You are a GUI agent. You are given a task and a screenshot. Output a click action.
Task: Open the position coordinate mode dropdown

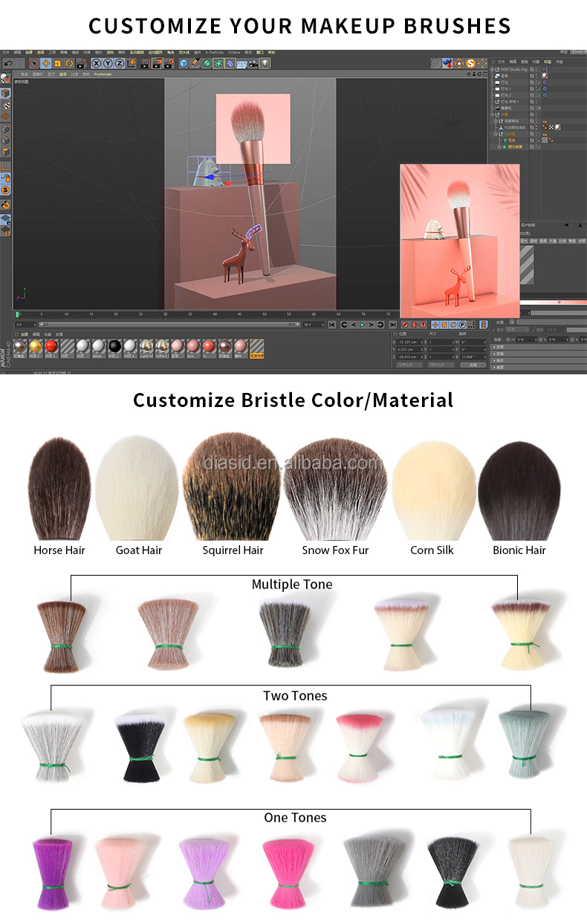point(408,365)
